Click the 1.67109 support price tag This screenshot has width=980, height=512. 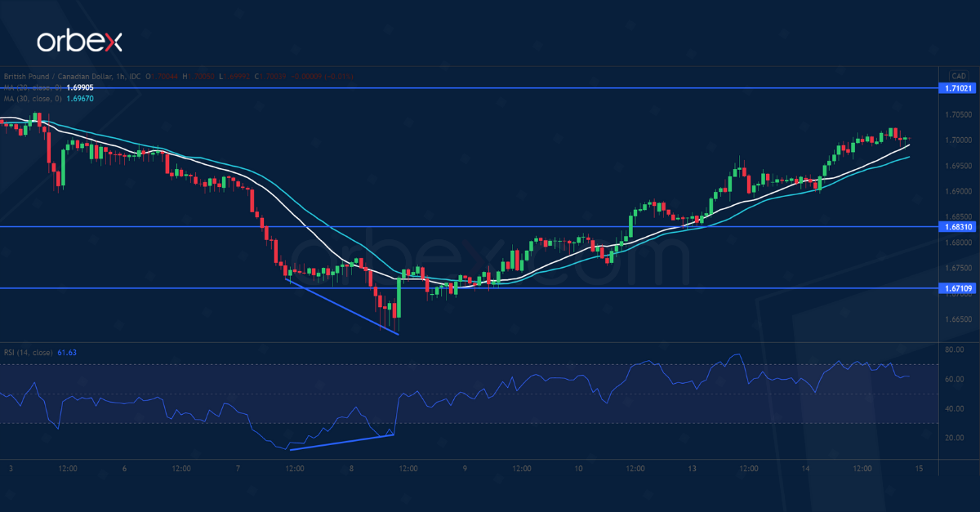(x=957, y=288)
